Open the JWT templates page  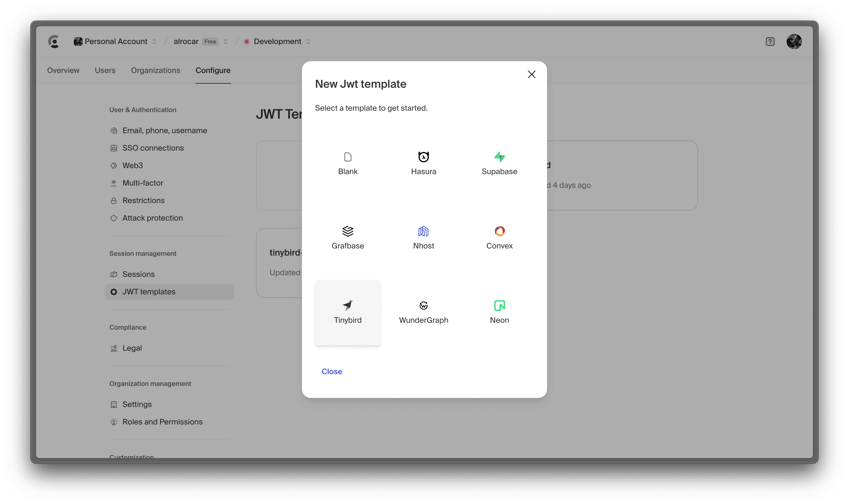[x=169, y=292]
